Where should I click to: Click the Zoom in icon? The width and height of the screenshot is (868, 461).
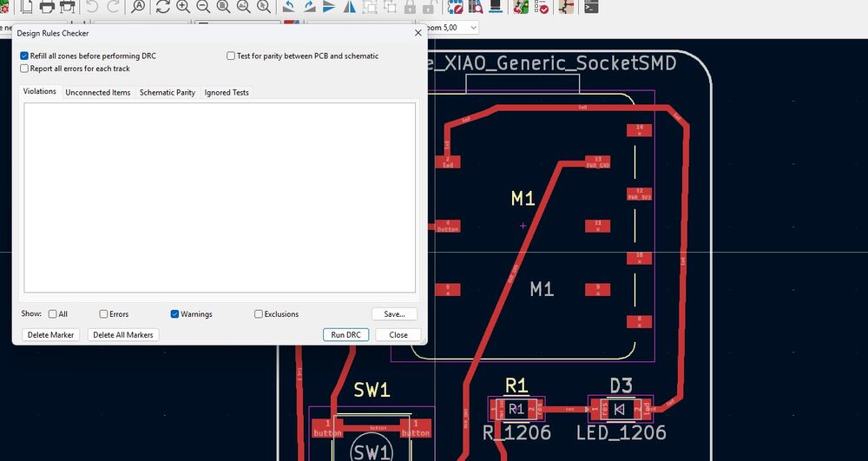(x=183, y=7)
